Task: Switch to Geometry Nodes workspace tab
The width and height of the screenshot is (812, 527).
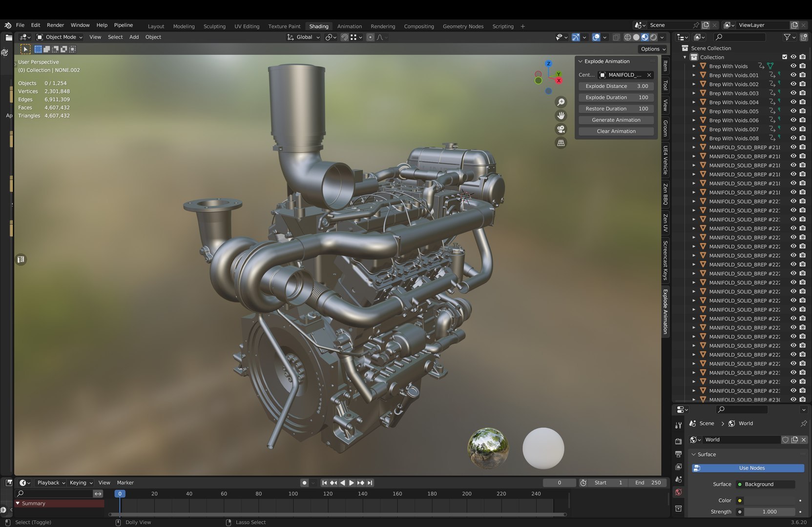Action: coord(463,26)
